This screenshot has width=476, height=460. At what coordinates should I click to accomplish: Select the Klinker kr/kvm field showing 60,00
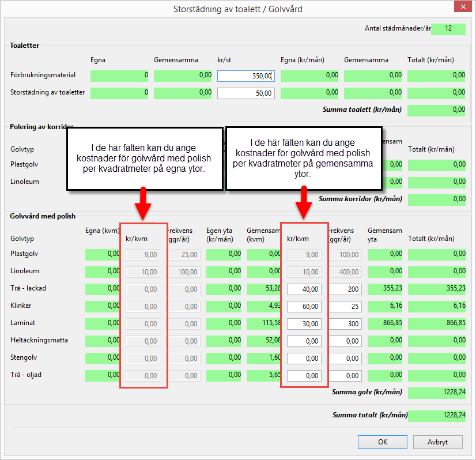click(304, 306)
